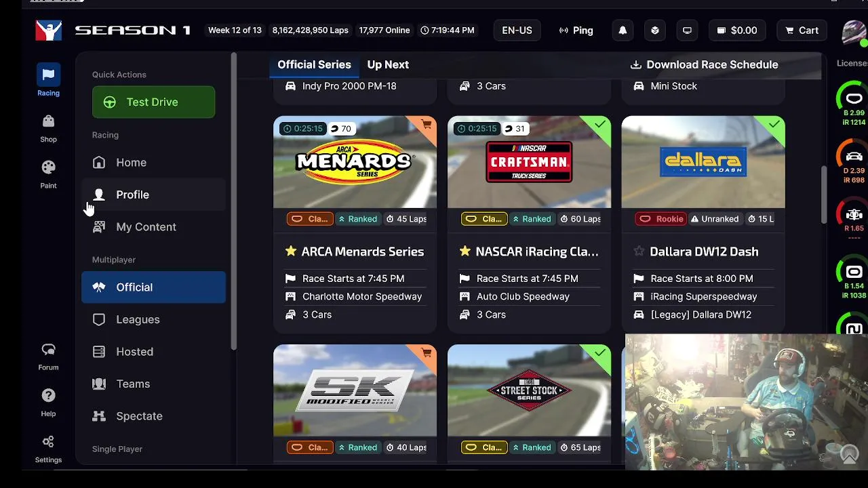Image resolution: width=868 pixels, height=488 pixels.
Task: Click the checkmark badge on Street Stock thumbnail
Action: [599, 354]
